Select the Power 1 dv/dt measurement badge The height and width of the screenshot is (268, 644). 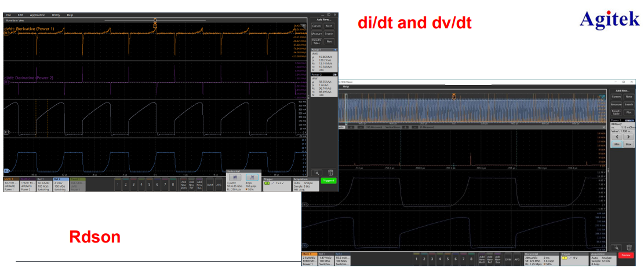(324, 60)
